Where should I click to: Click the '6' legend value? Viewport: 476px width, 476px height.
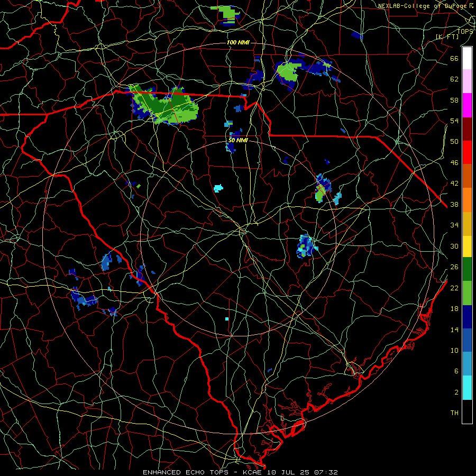coord(456,371)
